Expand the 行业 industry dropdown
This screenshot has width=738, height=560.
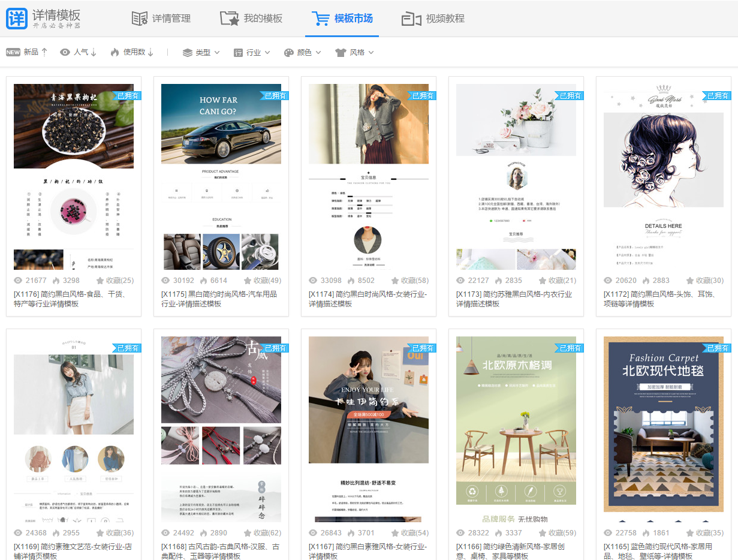coord(252,52)
